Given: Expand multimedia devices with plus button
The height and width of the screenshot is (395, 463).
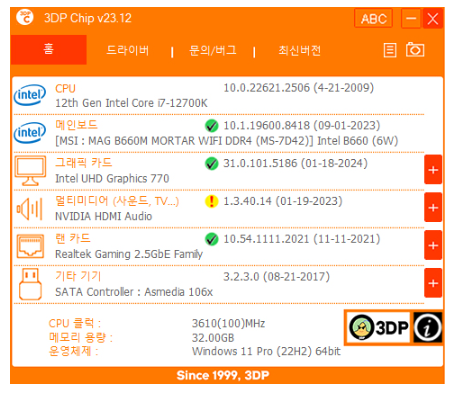Looking at the screenshot, I should coord(433,207).
